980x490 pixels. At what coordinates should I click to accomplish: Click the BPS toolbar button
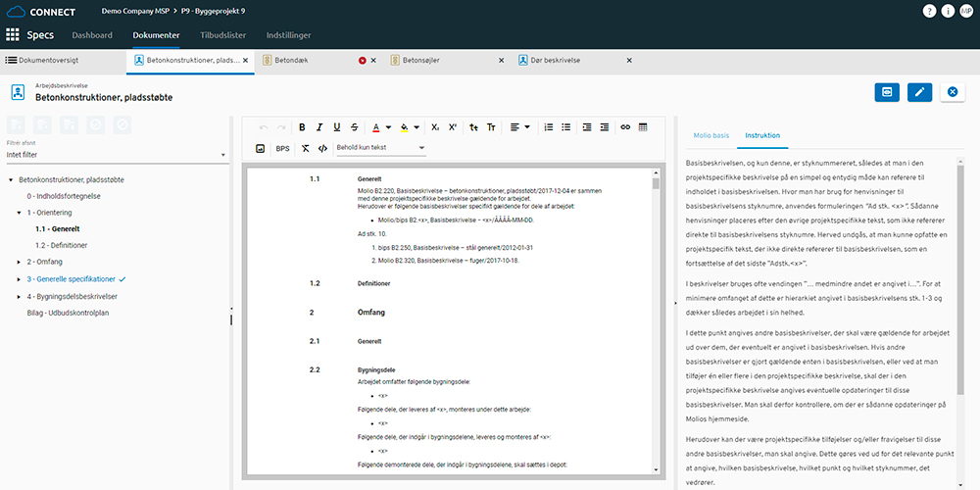(x=282, y=148)
